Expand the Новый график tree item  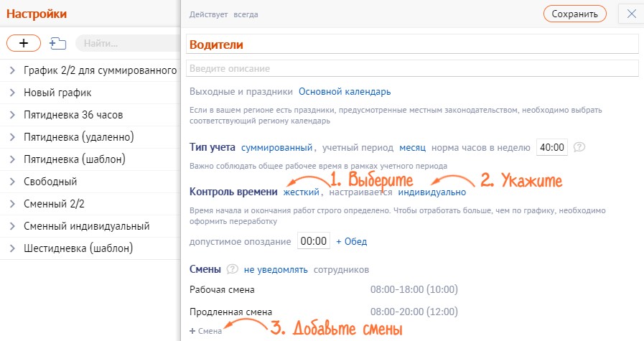(12, 93)
